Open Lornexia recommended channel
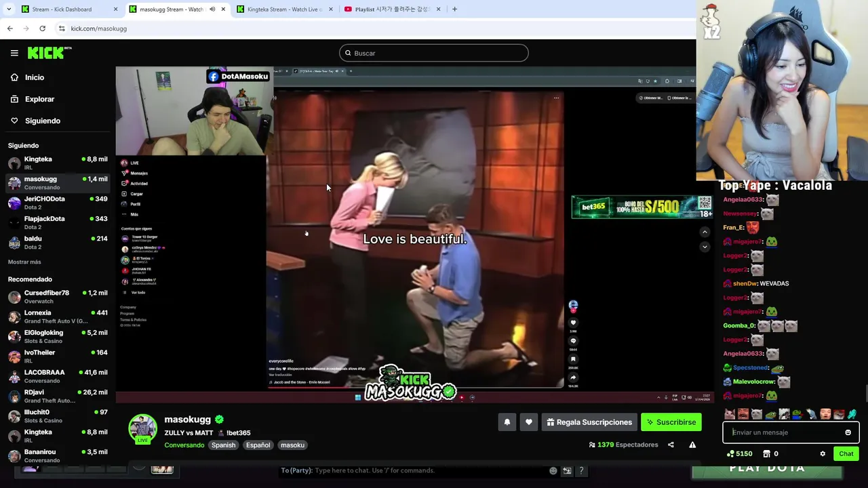 pyautogui.click(x=58, y=317)
